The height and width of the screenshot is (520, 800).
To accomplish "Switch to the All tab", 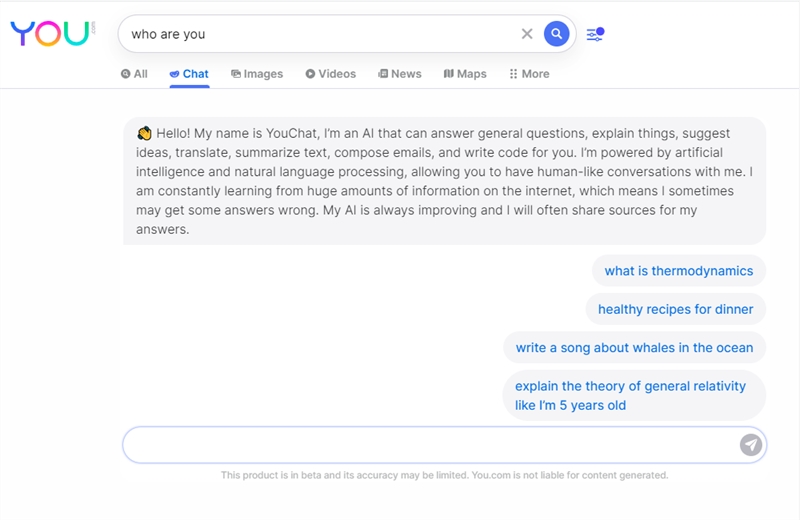I will [134, 74].
